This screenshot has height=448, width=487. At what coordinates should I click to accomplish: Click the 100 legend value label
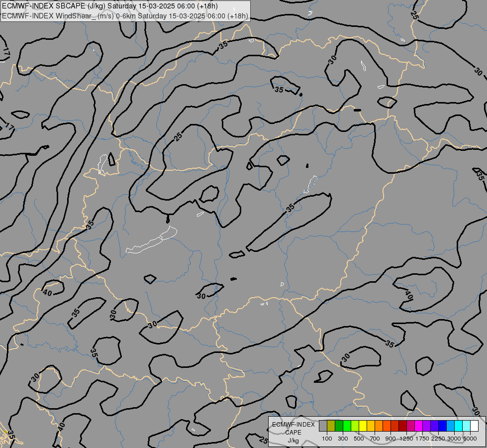[x=327, y=439]
